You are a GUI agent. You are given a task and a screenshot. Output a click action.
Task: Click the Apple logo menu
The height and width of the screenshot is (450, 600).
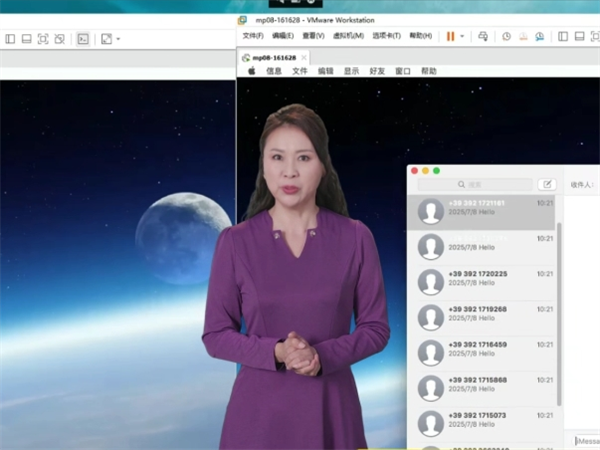(251, 71)
